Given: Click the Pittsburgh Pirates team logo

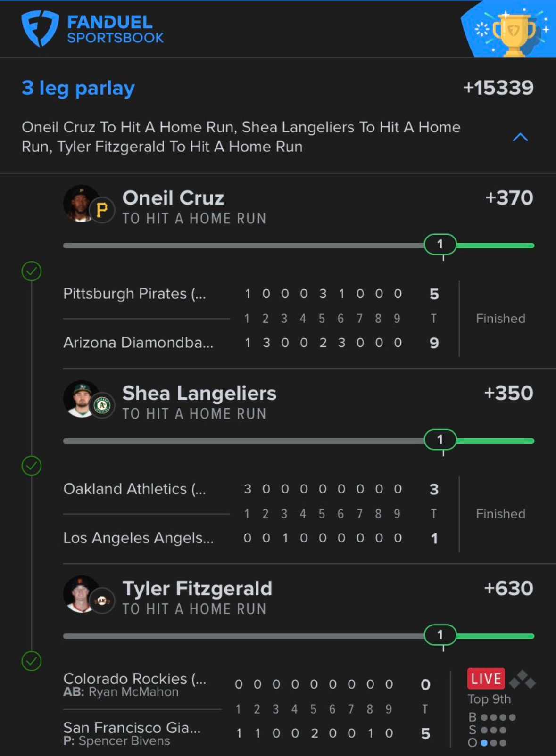Looking at the screenshot, I should (x=102, y=210).
